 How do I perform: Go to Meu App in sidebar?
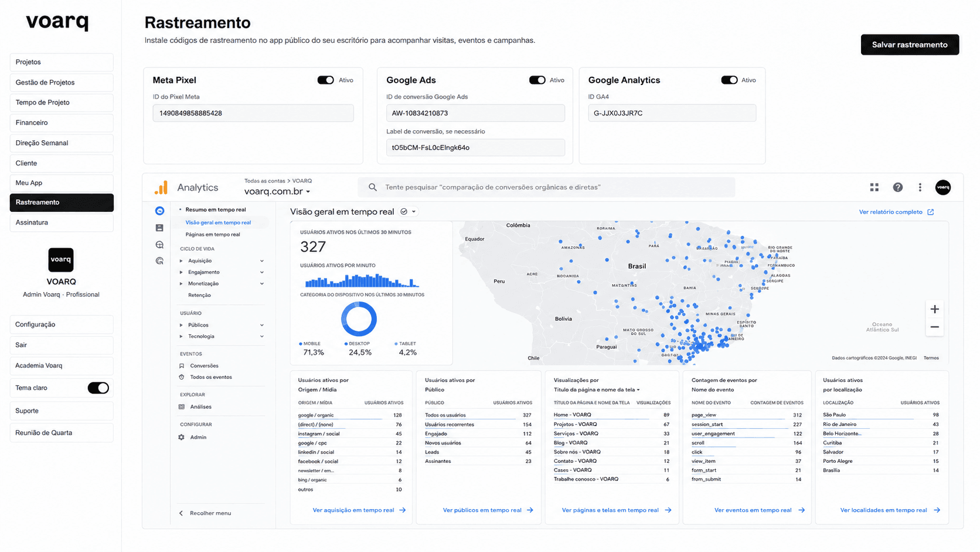[x=62, y=183]
